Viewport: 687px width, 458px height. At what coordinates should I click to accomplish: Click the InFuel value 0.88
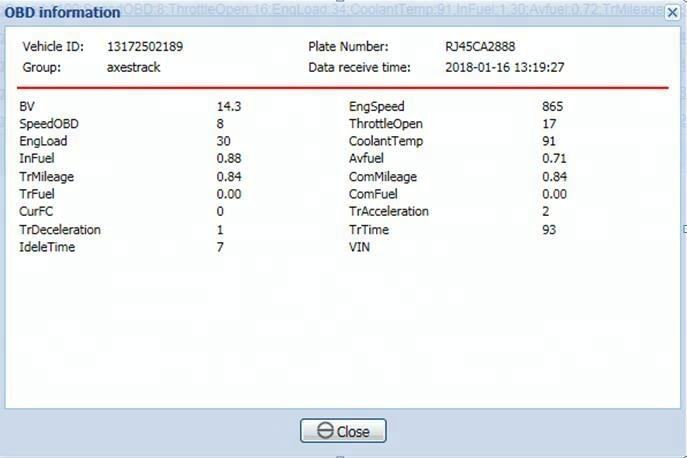pos(229,158)
